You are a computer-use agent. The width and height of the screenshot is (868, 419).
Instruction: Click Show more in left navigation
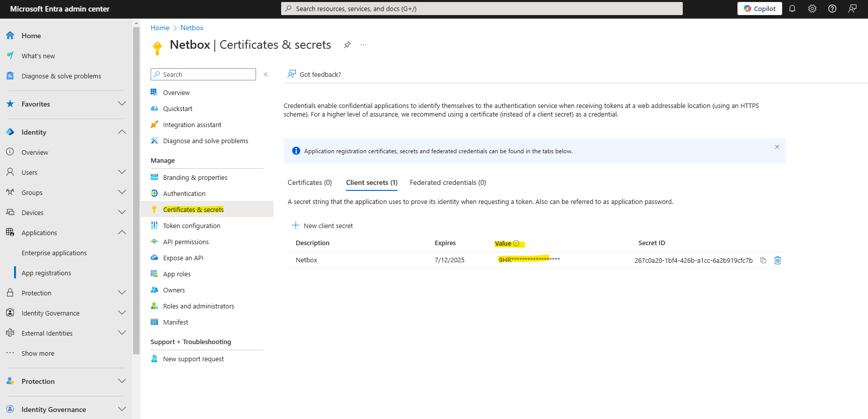tap(38, 353)
